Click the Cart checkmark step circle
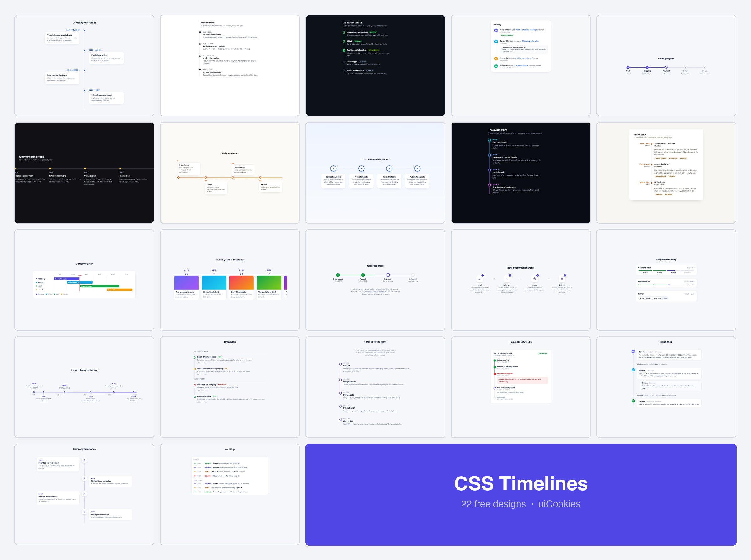Image resolution: width=751 pixels, height=560 pixels. (628, 68)
